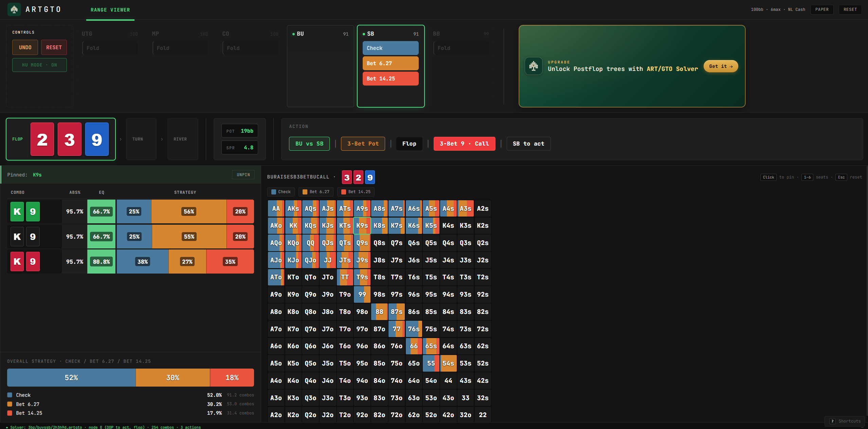868x429 pixels.
Task: Click the red 2 flop card
Action: (42, 139)
